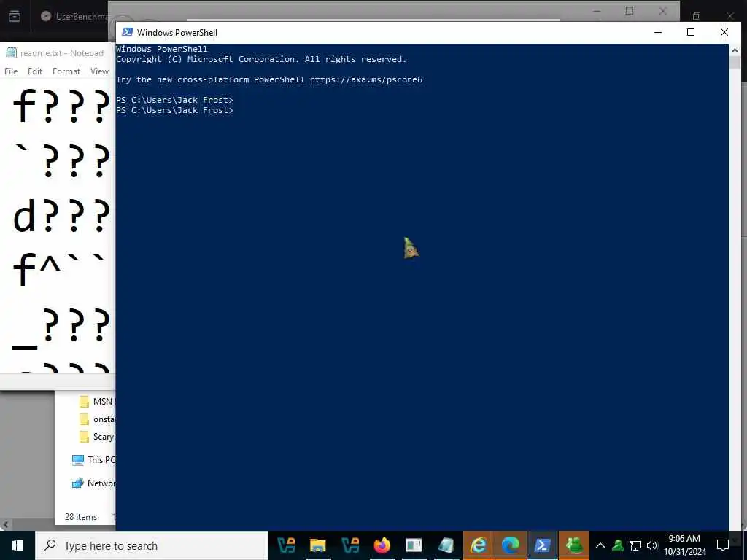
Task: Click the PowerShell window title icon
Action: point(127,32)
